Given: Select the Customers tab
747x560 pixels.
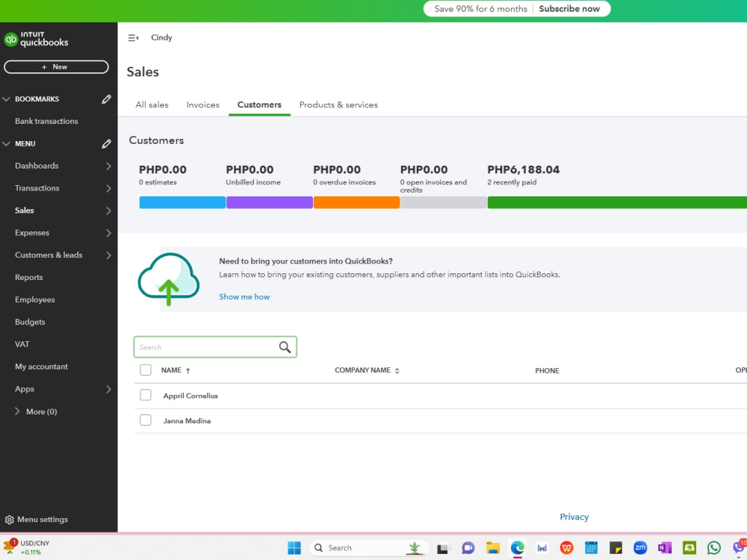Looking at the screenshot, I should tap(259, 105).
